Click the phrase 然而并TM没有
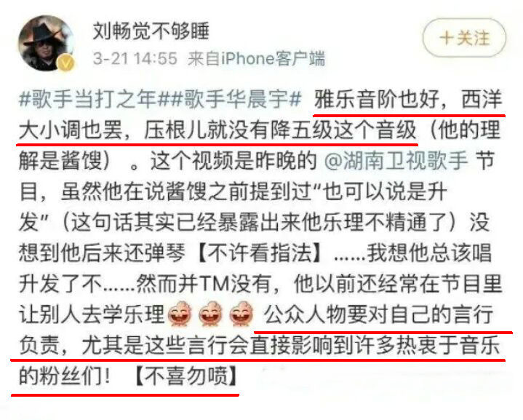523x420 pixels. point(203,284)
